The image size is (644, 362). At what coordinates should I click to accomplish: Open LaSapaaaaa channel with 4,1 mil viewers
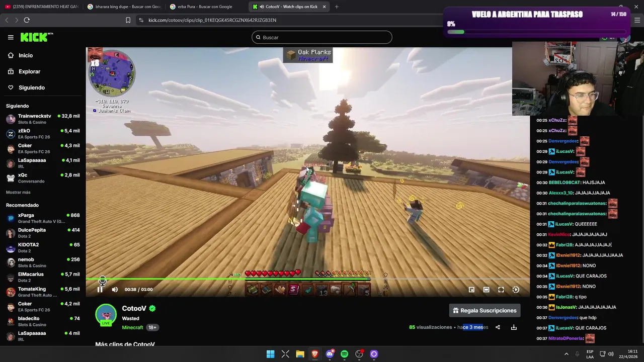43,163
